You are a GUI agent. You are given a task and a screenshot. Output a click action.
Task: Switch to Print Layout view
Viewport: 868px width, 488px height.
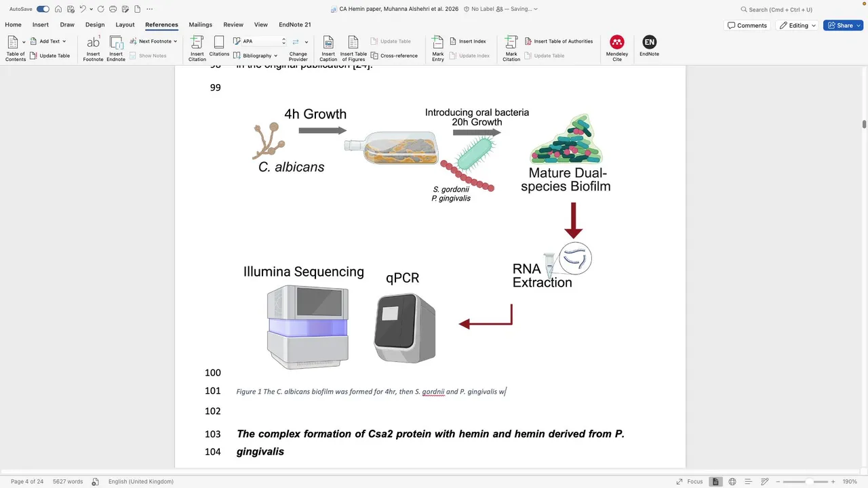(715, 481)
